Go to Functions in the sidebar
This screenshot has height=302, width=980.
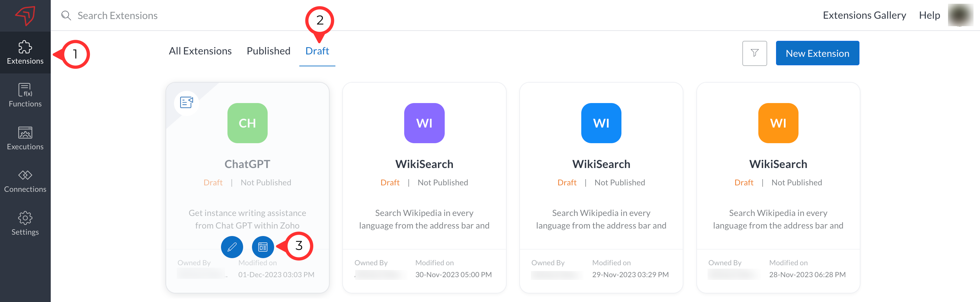[x=25, y=95]
